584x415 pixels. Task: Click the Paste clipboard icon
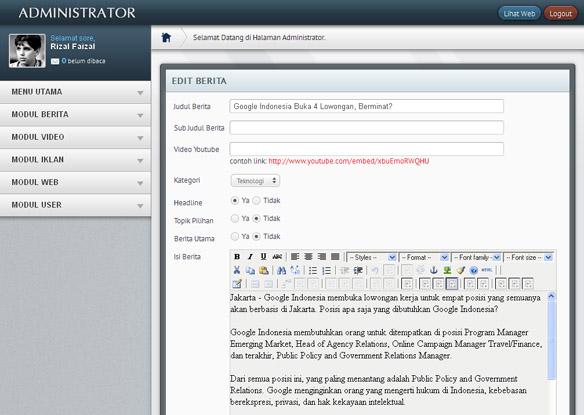(x=264, y=270)
